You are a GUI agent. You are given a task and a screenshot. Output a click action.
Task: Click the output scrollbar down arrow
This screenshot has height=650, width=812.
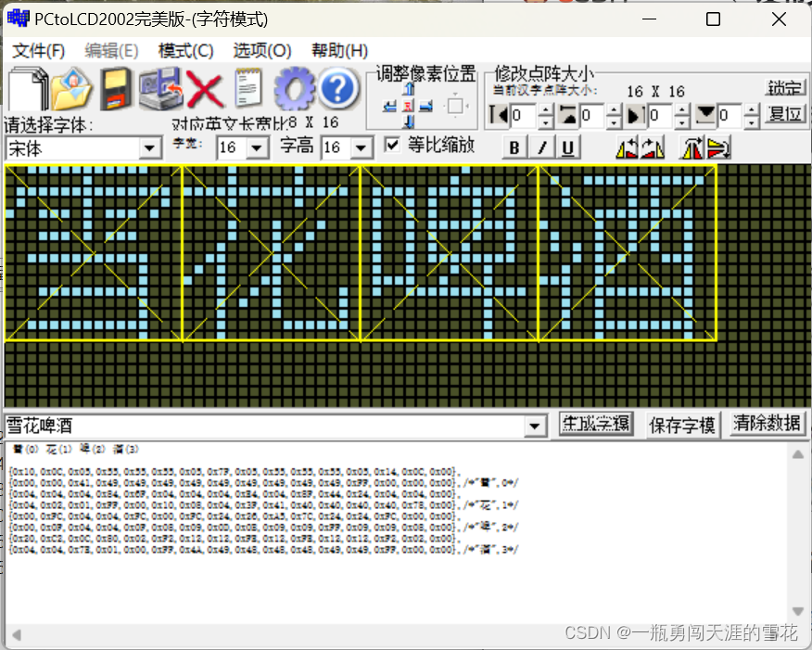pyautogui.click(x=798, y=611)
